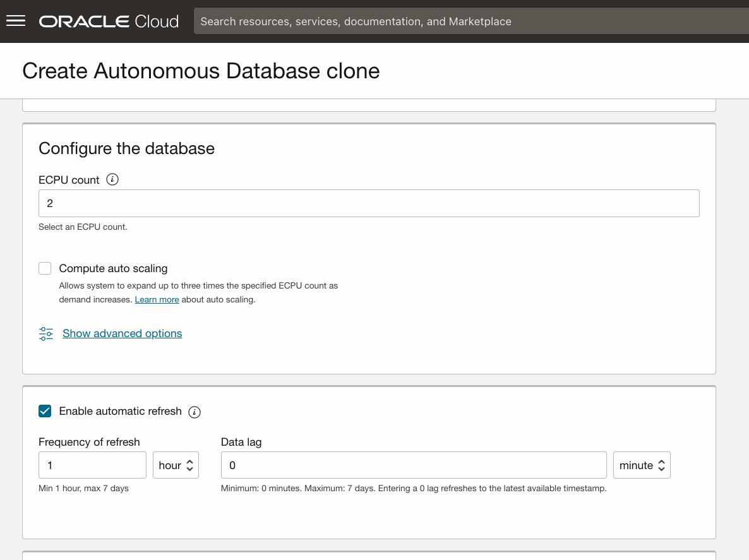Screen dimensions: 749x560
Task: Open the Learn more link about auto scaling
Action: 157,299
